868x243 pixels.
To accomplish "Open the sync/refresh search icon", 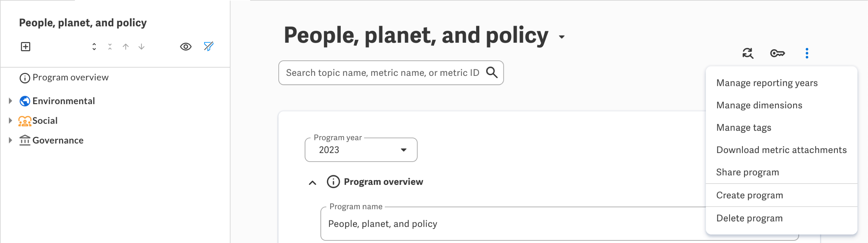I will click(x=749, y=53).
